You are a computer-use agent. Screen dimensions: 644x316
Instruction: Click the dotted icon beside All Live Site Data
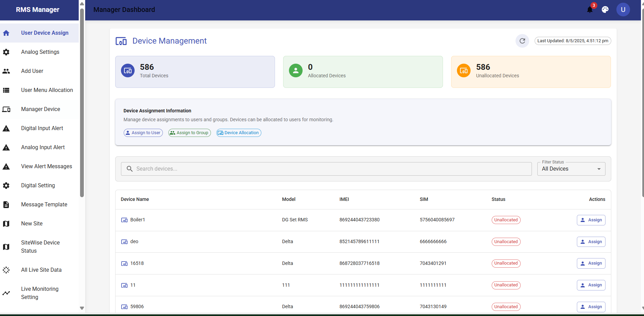click(x=6, y=270)
